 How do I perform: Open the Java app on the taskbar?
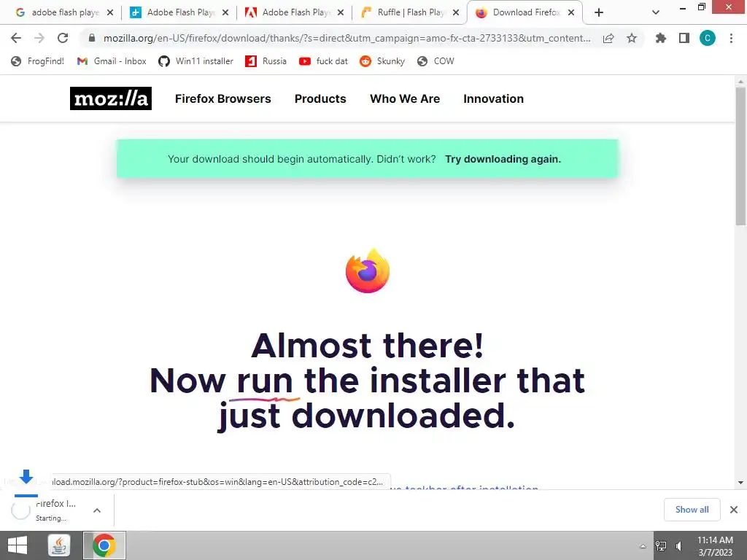pos(59,545)
